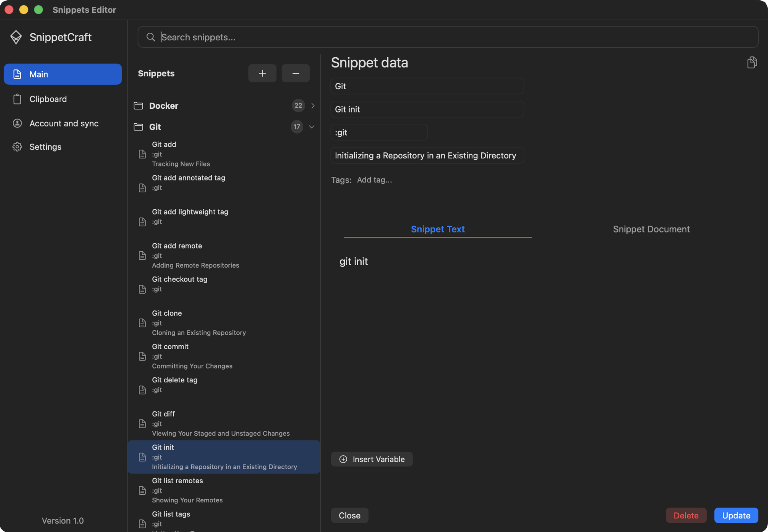Click the Git count badge 17
This screenshot has height=532, width=768.
click(x=297, y=127)
